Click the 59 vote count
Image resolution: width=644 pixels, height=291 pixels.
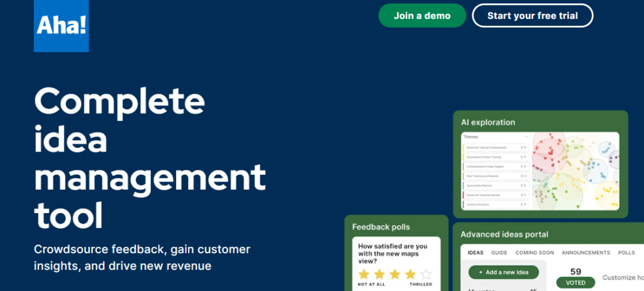575,272
